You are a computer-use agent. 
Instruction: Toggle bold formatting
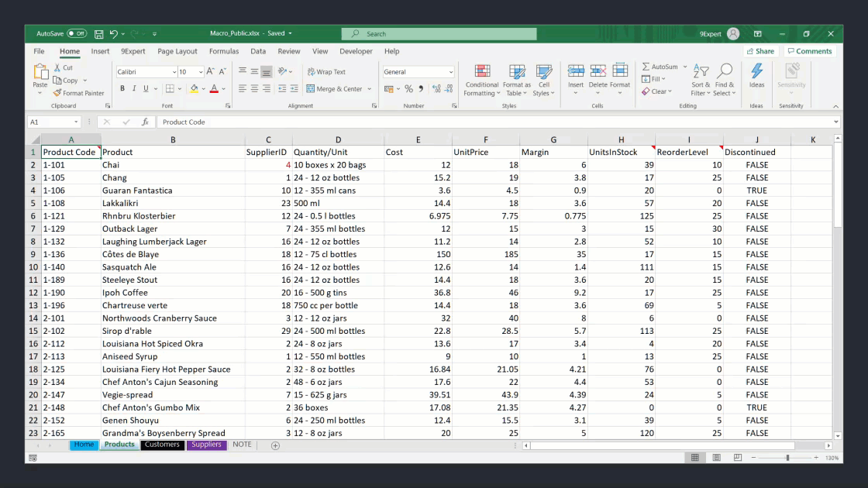(x=122, y=88)
